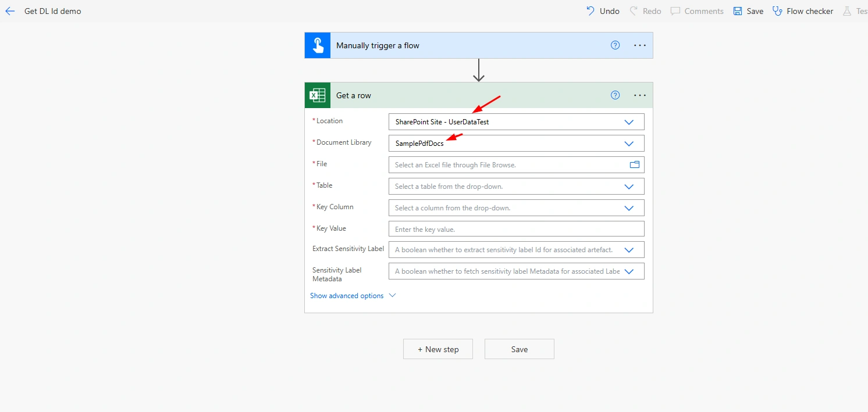Click the Save button below the flow
The height and width of the screenshot is (412, 868).
[x=520, y=349]
